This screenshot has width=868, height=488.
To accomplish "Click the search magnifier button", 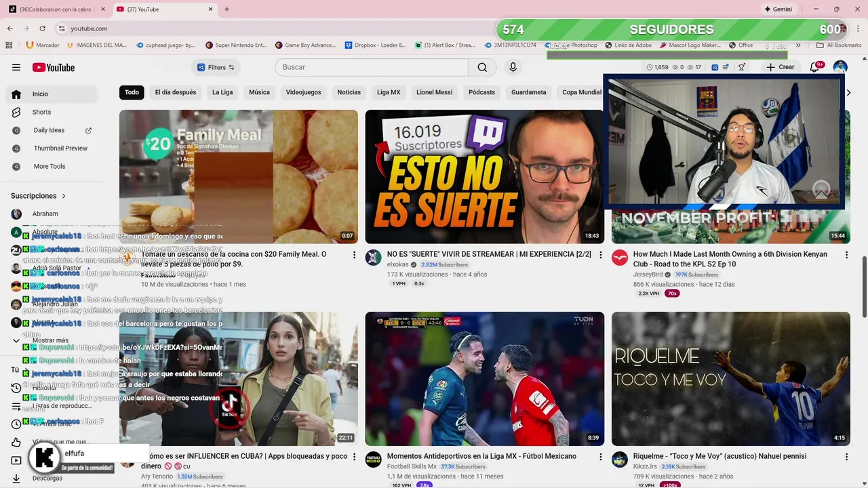I will click(482, 67).
